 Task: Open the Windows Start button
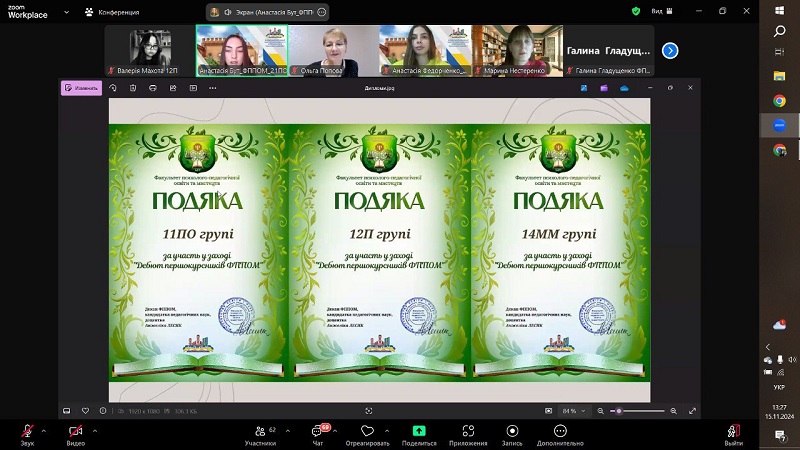780,11
